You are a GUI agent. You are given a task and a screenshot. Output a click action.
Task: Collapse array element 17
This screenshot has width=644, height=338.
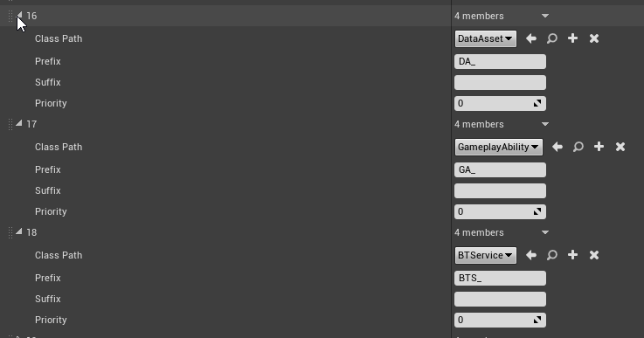point(19,123)
